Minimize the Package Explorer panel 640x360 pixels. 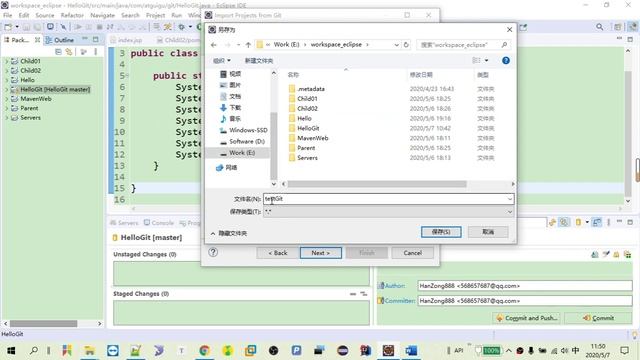[x=85, y=39]
